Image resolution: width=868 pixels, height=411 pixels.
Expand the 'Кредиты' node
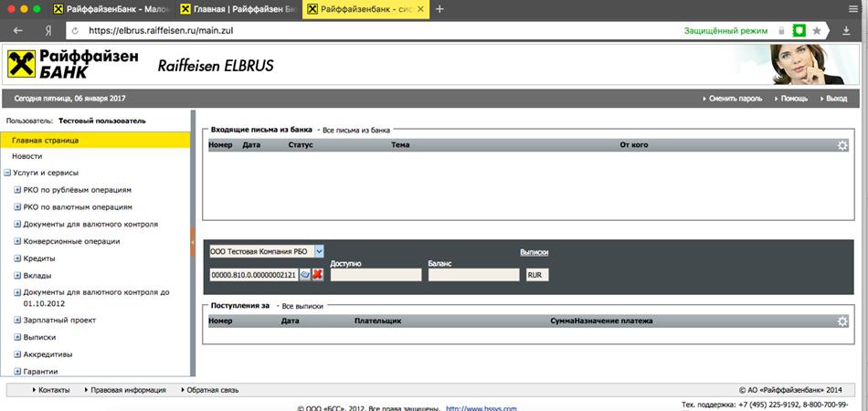tap(17, 258)
